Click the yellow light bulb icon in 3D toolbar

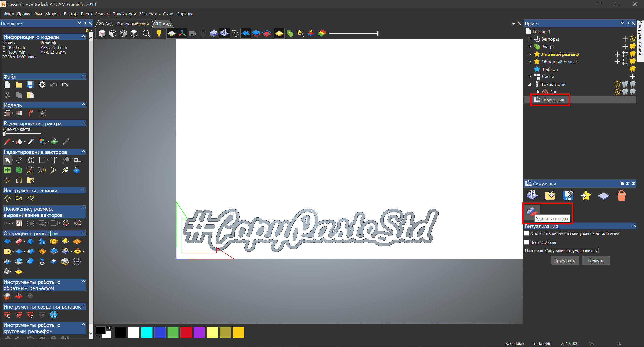tap(159, 33)
